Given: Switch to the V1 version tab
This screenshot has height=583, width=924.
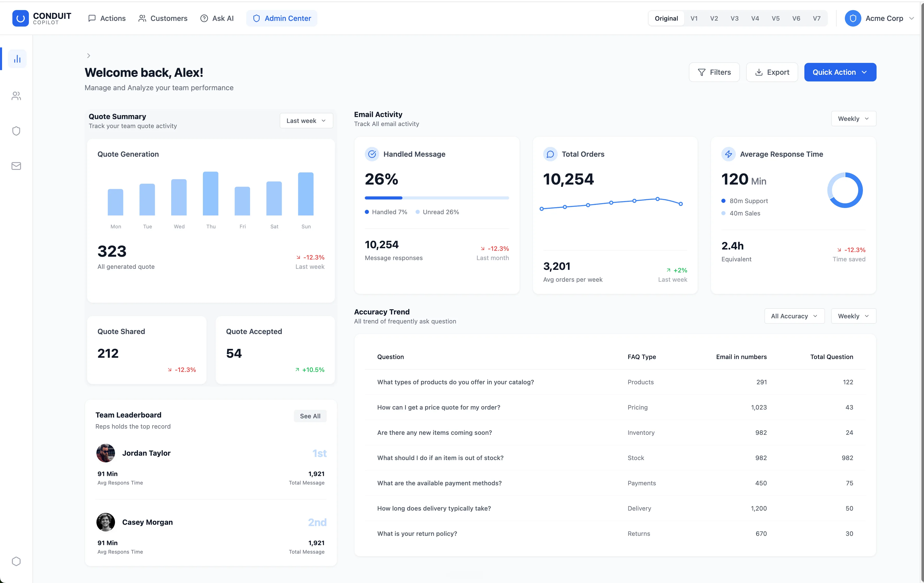Looking at the screenshot, I should pos(694,18).
